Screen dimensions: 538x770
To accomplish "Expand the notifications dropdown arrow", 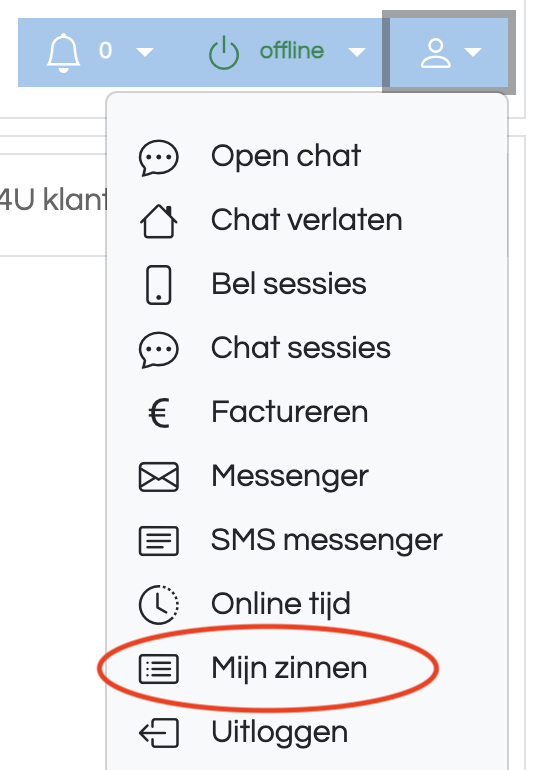I will pyautogui.click(x=145, y=52).
